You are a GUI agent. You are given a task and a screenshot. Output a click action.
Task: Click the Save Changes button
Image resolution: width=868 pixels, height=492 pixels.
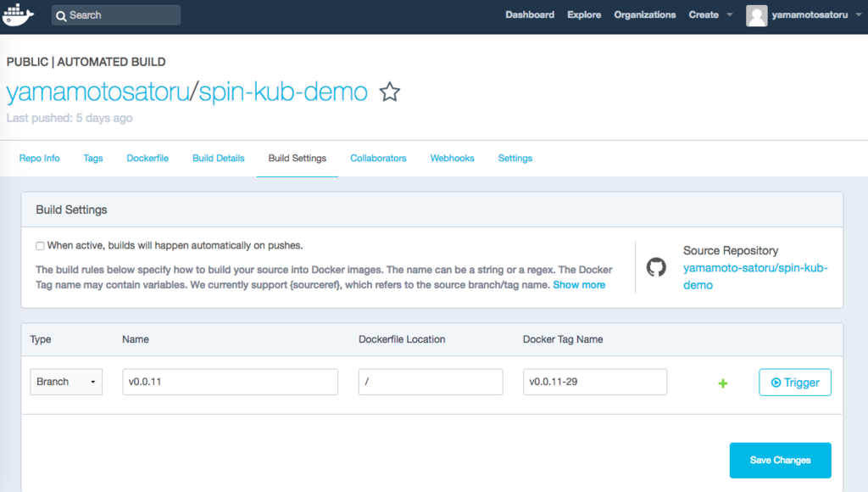[780, 461]
